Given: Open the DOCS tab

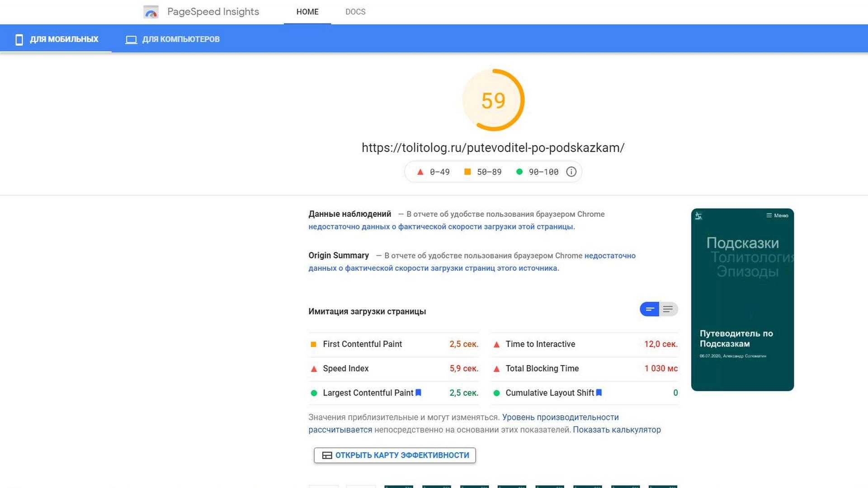Looking at the screenshot, I should click(x=355, y=12).
